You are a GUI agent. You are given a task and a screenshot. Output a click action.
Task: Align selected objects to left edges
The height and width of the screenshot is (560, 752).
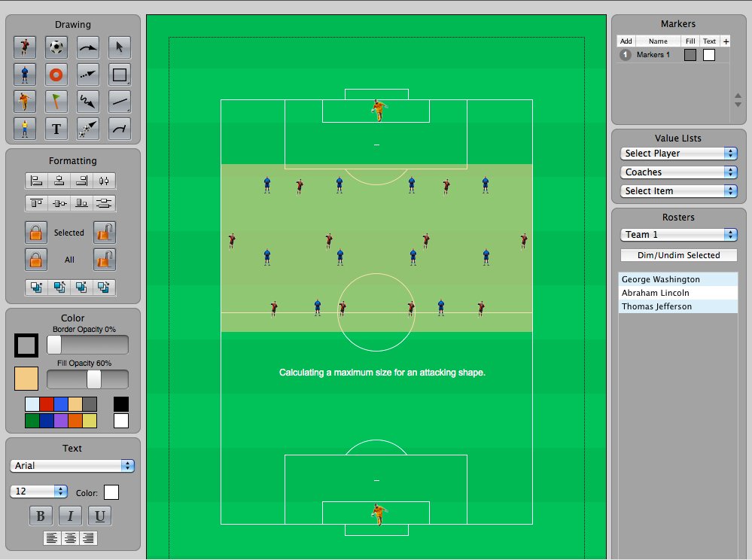pyautogui.click(x=36, y=181)
